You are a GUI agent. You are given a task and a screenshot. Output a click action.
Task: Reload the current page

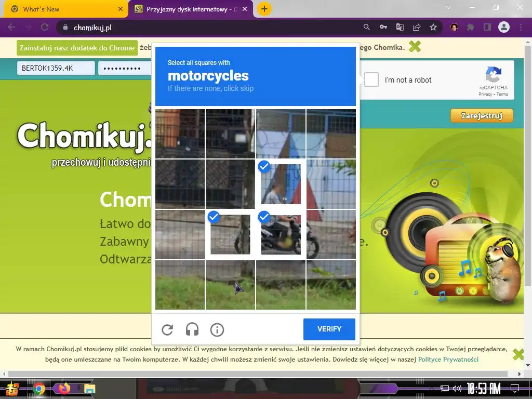click(45, 27)
